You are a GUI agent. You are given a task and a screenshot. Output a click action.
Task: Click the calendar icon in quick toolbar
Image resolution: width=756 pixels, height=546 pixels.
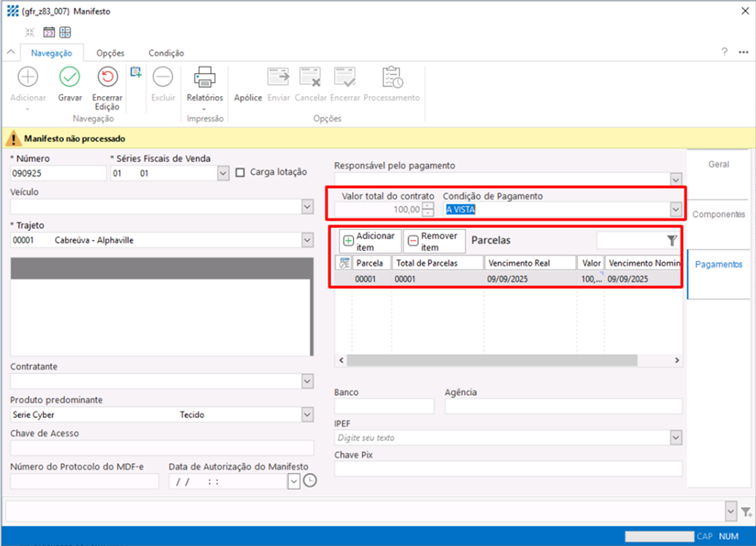point(48,32)
